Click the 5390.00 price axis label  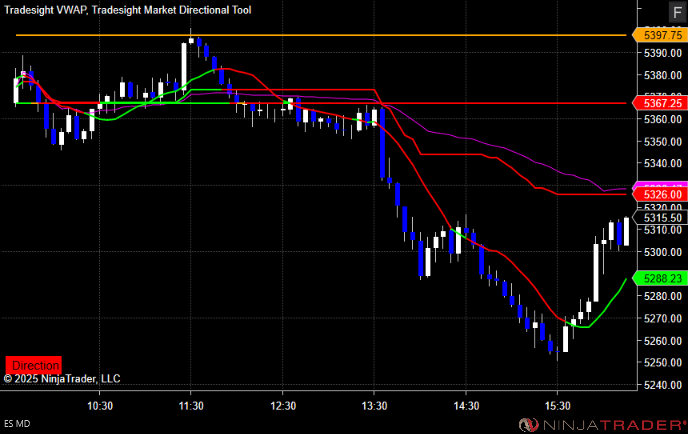coord(663,53)
